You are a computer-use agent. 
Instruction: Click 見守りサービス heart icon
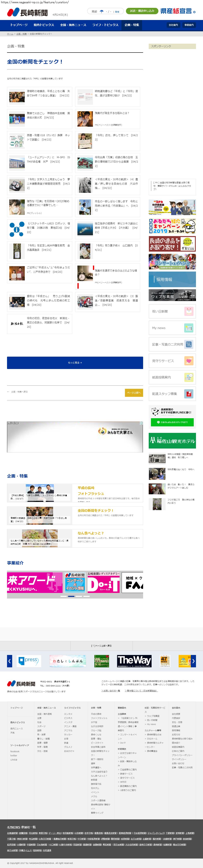pyautogui.click(x=189, y=361)
